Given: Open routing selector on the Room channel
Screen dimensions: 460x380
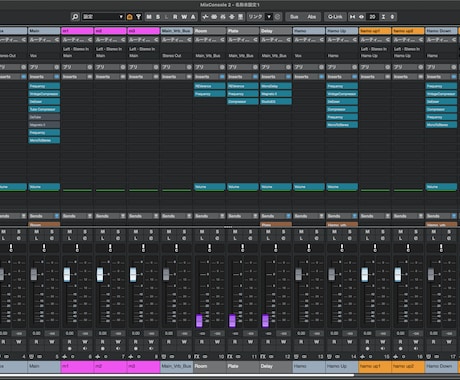Looking at the screenshot, I should tap(210, 40).
